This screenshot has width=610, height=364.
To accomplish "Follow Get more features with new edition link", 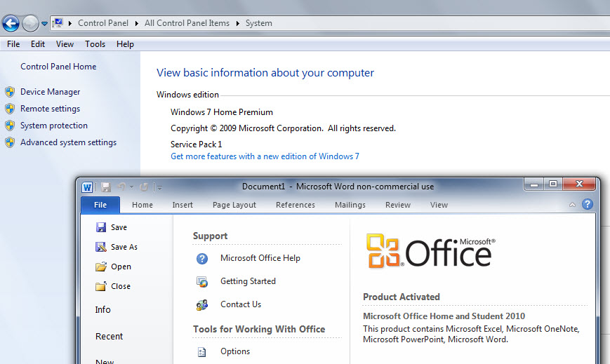I will [265, 156].
